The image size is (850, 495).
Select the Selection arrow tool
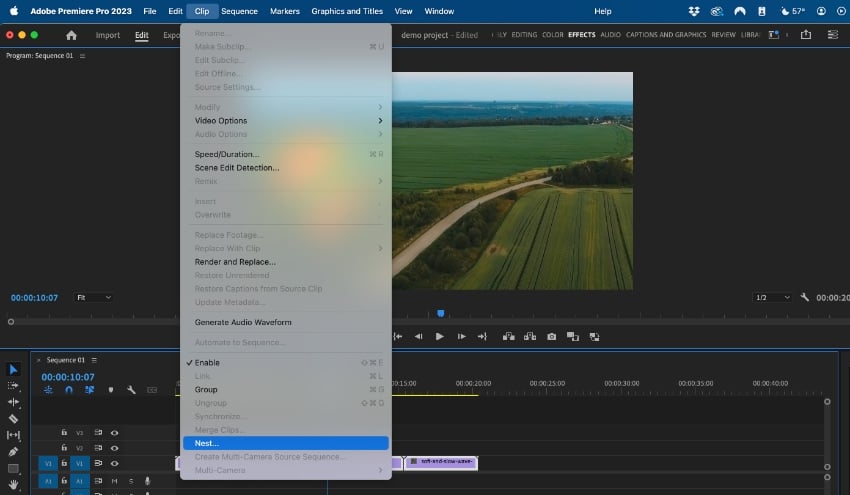14,370
